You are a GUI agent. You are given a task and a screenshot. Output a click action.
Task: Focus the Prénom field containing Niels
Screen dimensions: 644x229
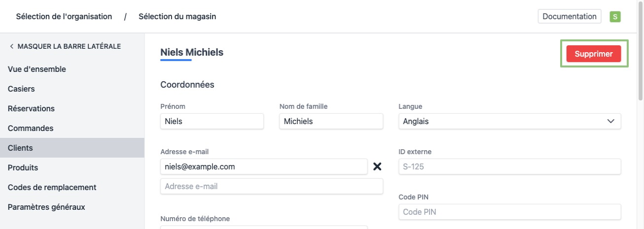coord(212,121)
